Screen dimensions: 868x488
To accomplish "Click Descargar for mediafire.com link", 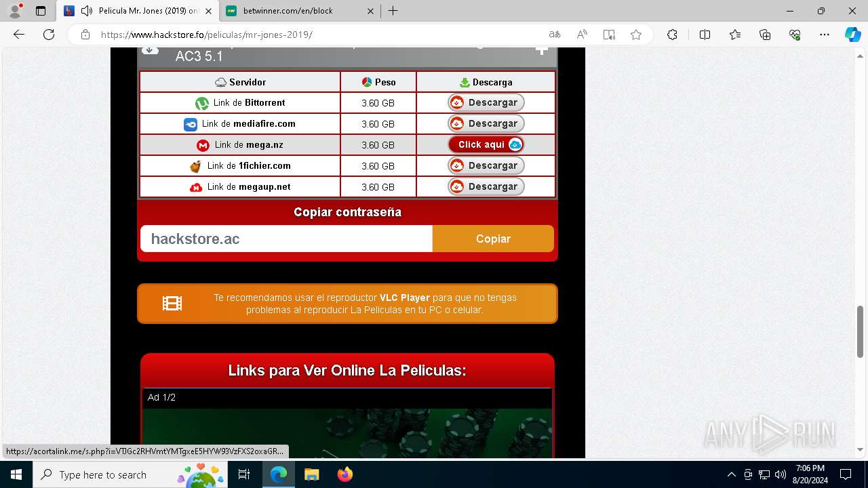I will coord(486,123).
